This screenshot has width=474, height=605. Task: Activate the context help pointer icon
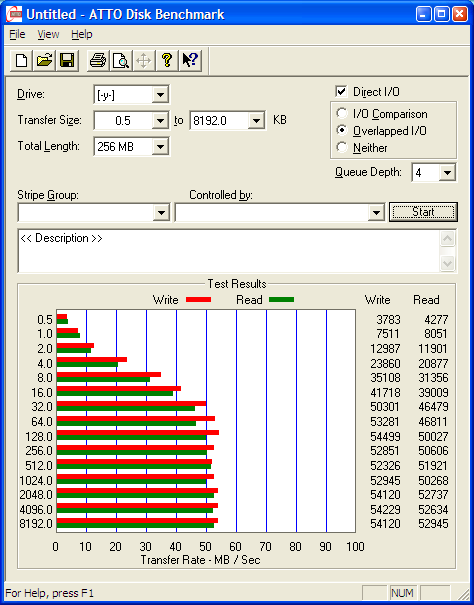(190, 60)
